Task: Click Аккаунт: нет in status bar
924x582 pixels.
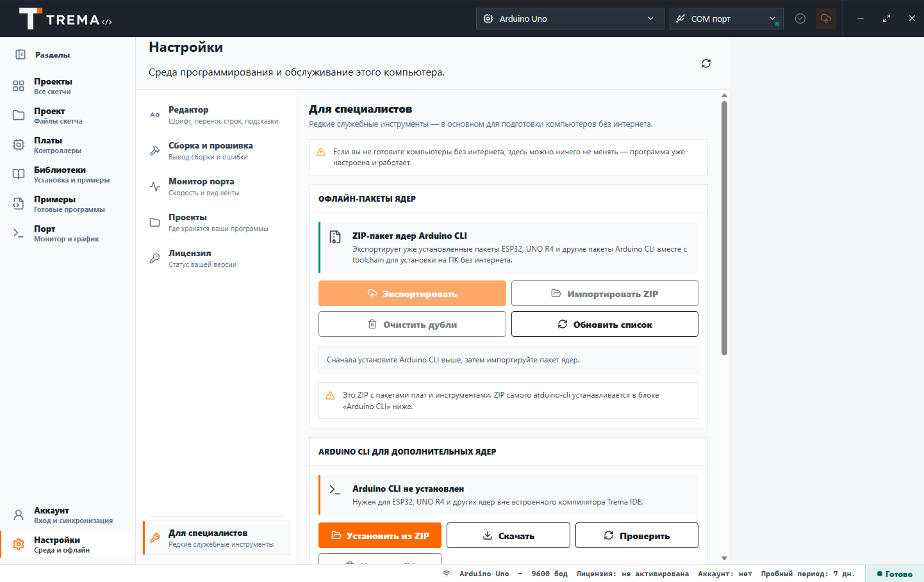Action: tap(725, 574)
